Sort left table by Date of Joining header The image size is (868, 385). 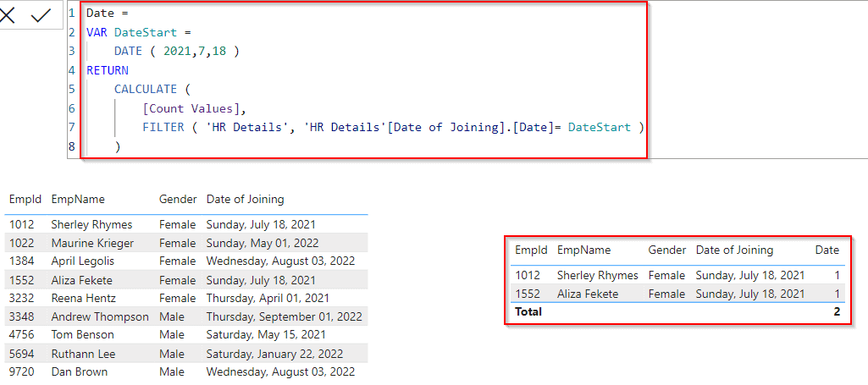click(x=246, y=199)
